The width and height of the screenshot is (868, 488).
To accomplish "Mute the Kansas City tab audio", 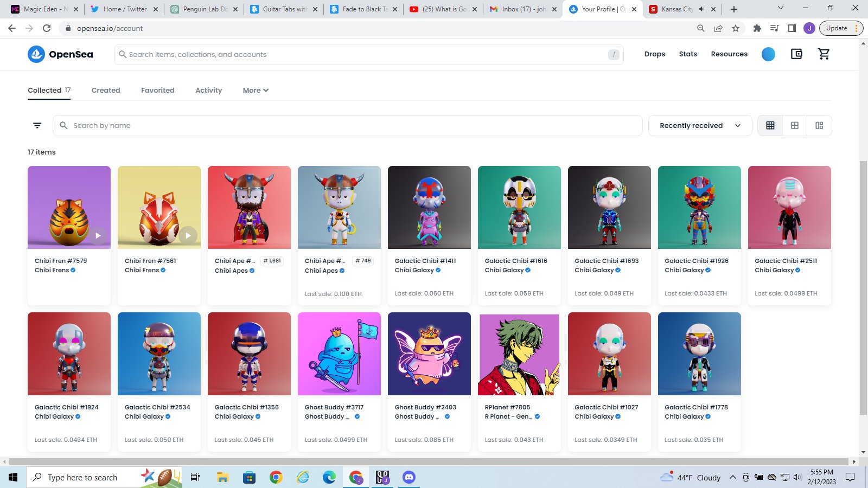I will point(701,9).
